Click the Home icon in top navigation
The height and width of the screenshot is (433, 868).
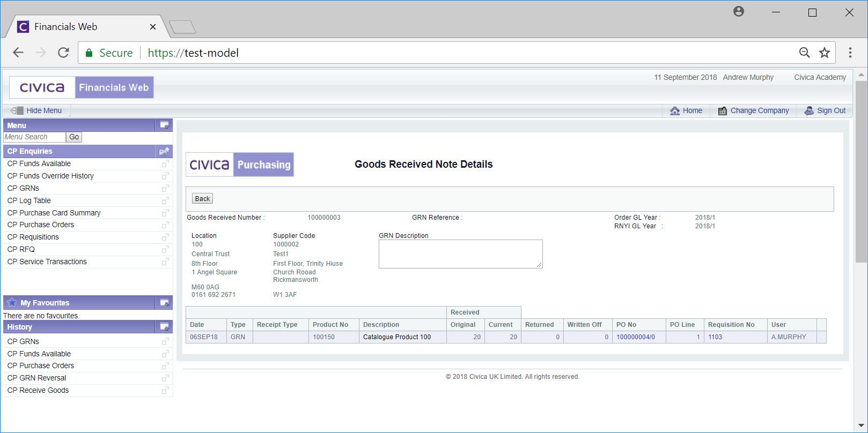pyautogui.click(x=675, y=110)
